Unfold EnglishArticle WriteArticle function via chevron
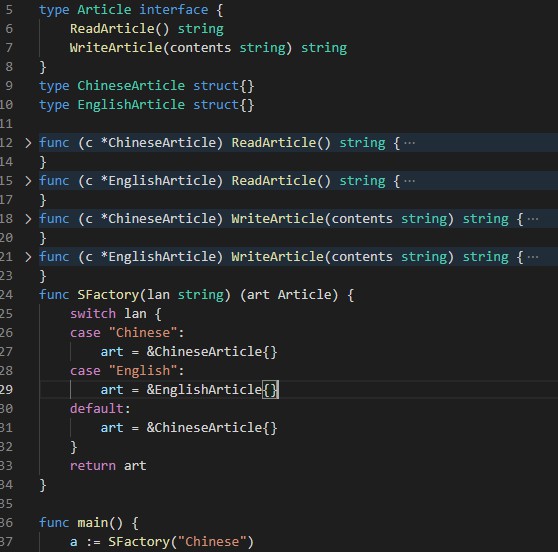Image resolution: width=558 pixels, height=552 pixels. [x=28, y=257]
